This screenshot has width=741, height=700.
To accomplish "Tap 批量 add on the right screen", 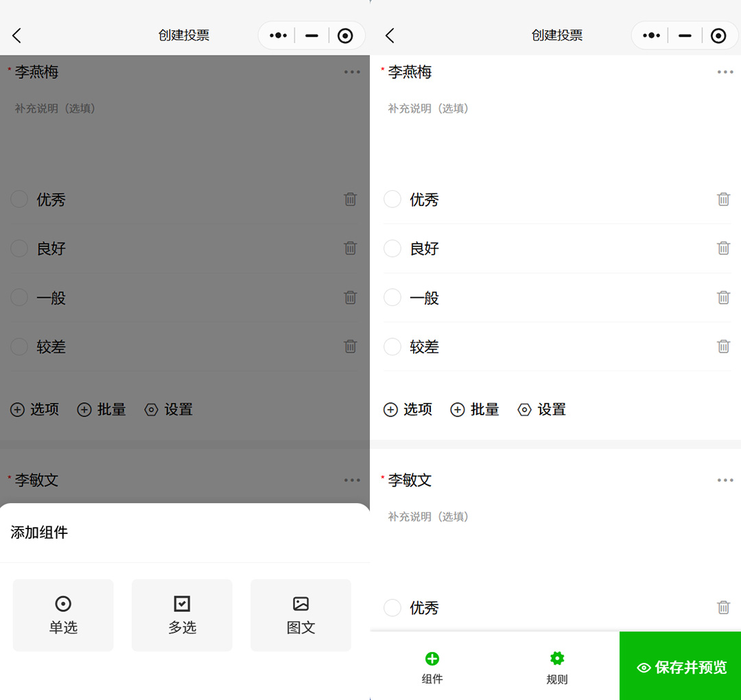I will [x=475, y=410].
